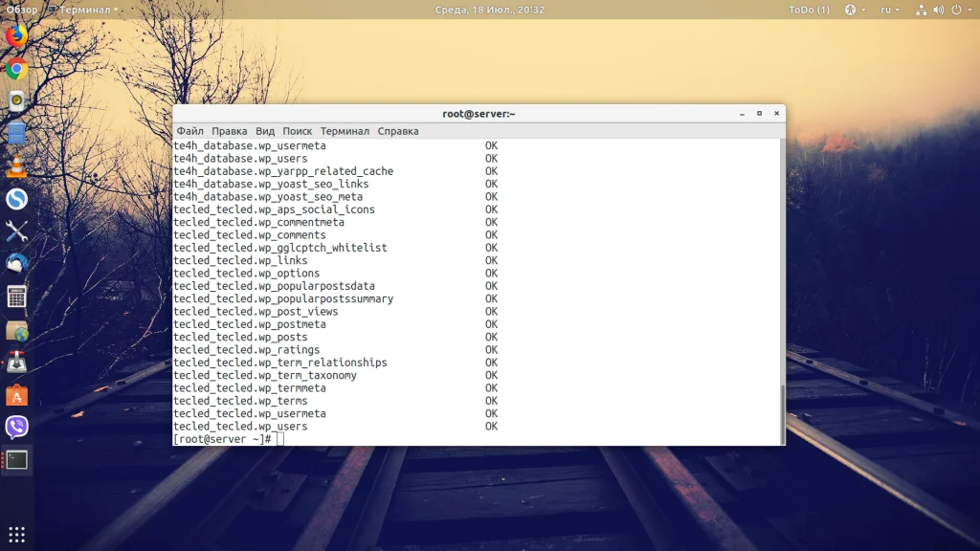The width and height of the screenshot is (980, 551).
Task: Open the calculator app icon
Action: (17, 297)
